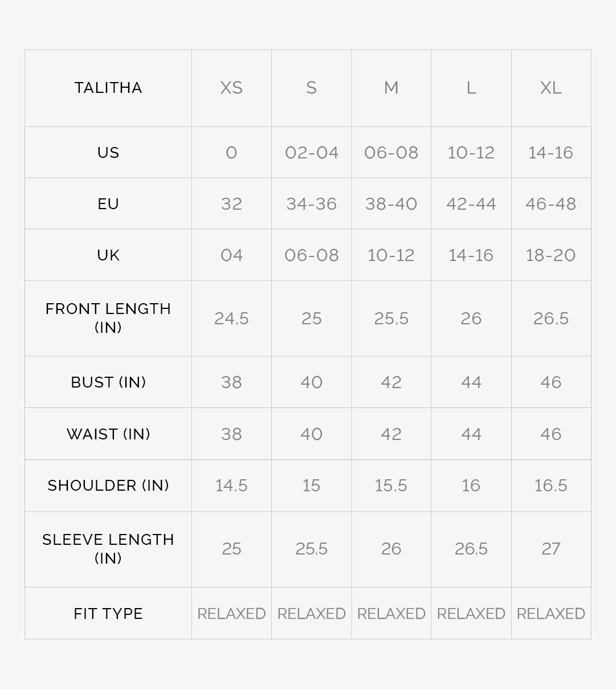The image size is (616, 689).
Task: Click sleeve length 27 for XL
Action: [550, 549]
